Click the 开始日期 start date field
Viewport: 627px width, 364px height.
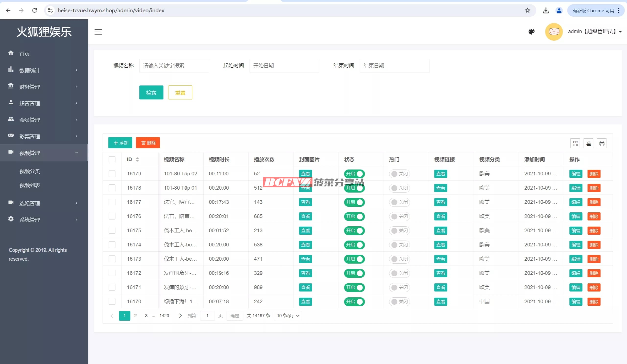pyautogui.click(x=284, y=66)
